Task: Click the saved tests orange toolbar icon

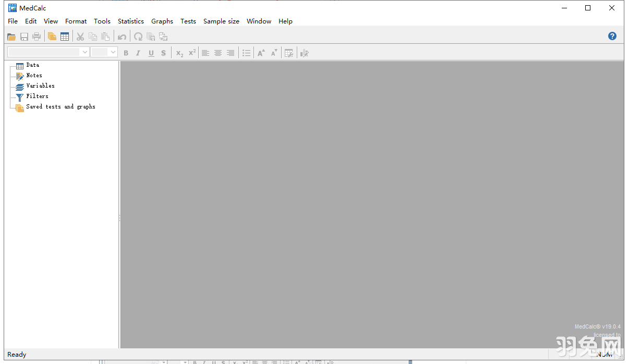Action: (52, 37)
